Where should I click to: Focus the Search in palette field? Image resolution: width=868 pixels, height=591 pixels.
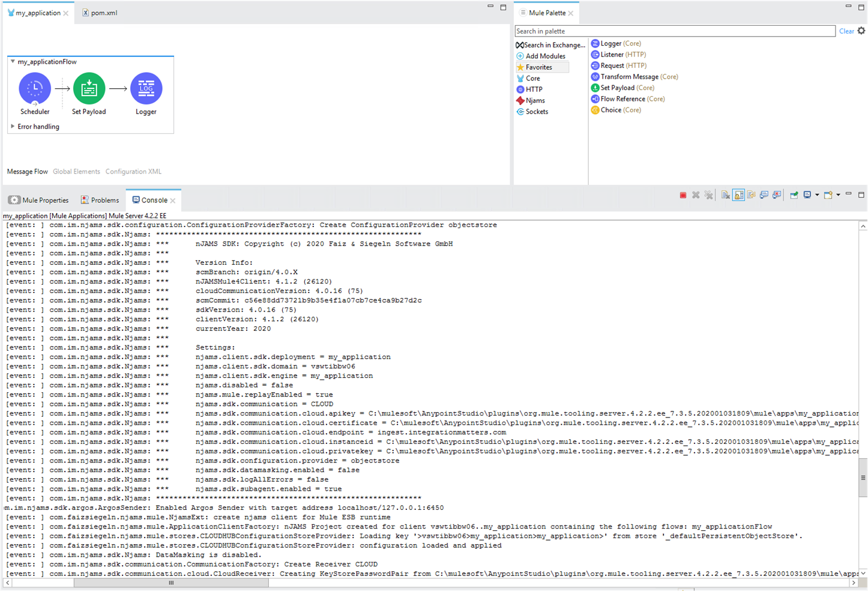(675, 31)
